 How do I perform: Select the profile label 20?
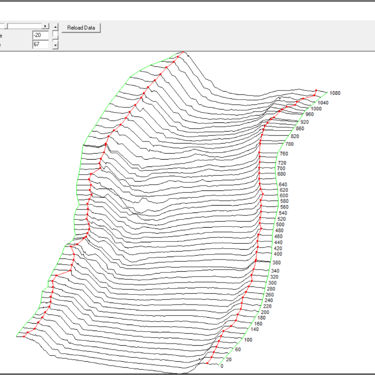click(229, 360)
